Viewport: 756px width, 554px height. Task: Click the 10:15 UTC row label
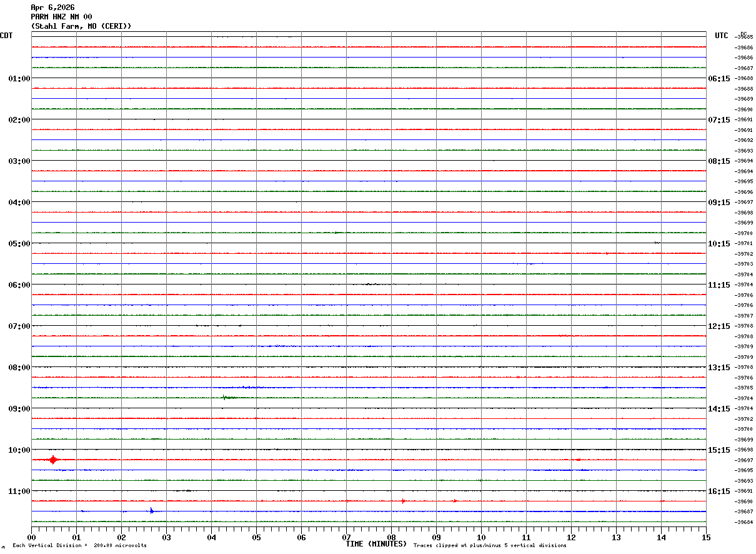point(719,243)
